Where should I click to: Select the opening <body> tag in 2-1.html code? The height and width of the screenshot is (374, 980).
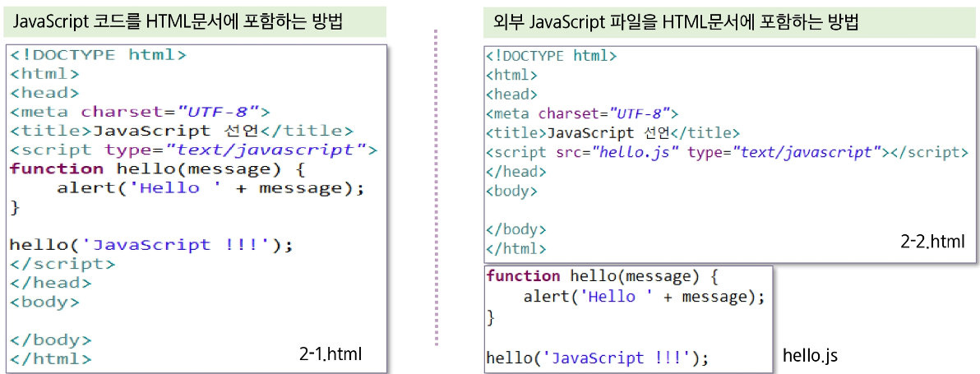tap(44, 302)
